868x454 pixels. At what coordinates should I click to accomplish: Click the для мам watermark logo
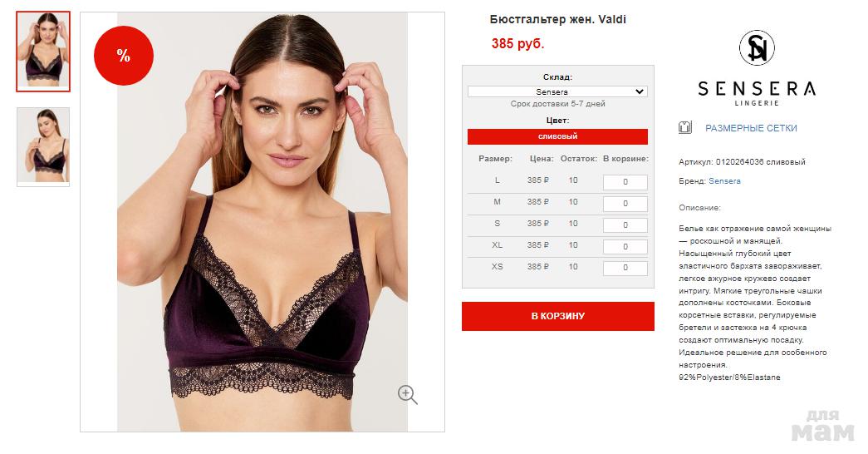[823, 426]
